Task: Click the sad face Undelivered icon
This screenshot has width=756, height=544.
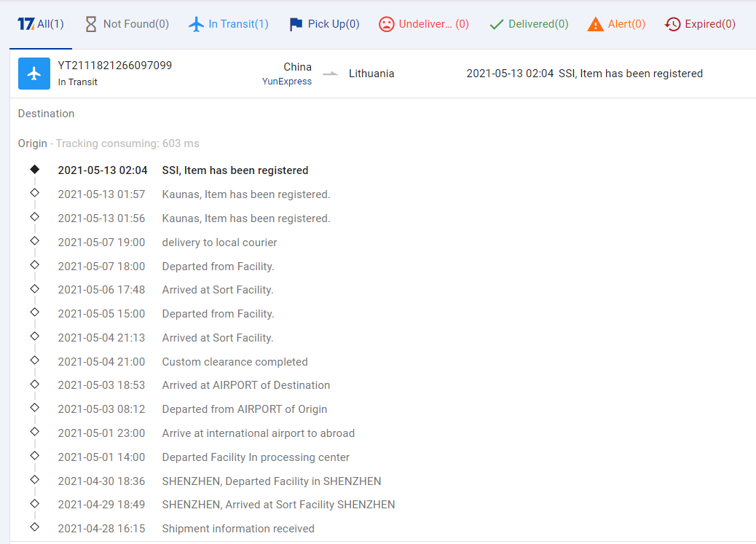Action: [386, 24]
